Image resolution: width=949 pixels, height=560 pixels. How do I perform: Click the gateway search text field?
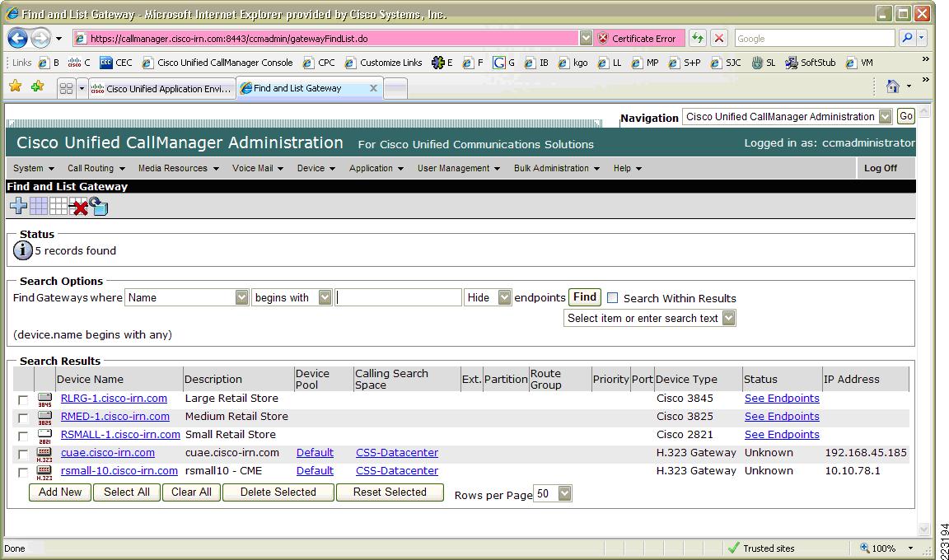[x=398, y=297]
